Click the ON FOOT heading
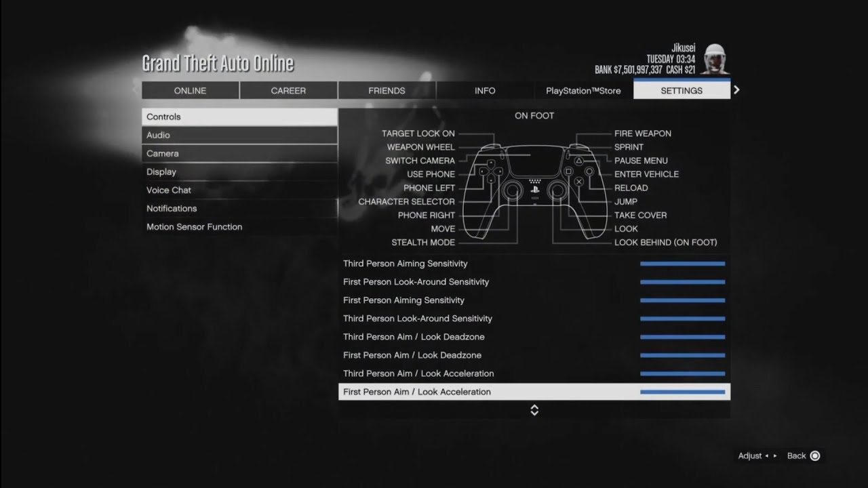Screen dimensions: 868x488 click(534, 115)
